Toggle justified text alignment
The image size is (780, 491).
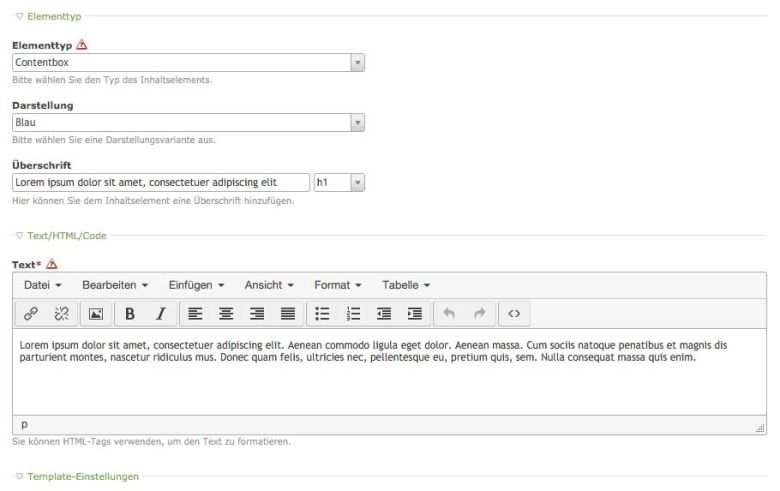(287, 313)
